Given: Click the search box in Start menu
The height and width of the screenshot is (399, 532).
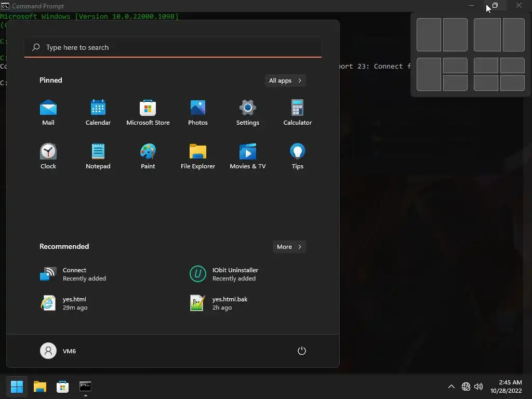Looking at the screenshot, I should point(173,47).
